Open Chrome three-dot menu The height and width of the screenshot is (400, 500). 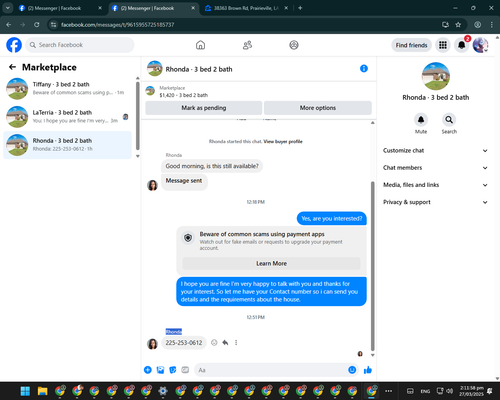[x=492, y=25]
